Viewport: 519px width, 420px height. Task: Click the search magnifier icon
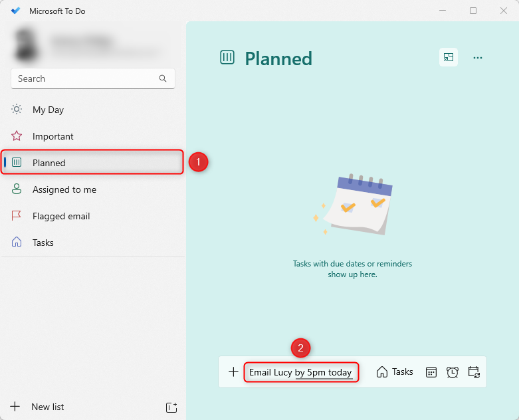[x=163, y=78]
